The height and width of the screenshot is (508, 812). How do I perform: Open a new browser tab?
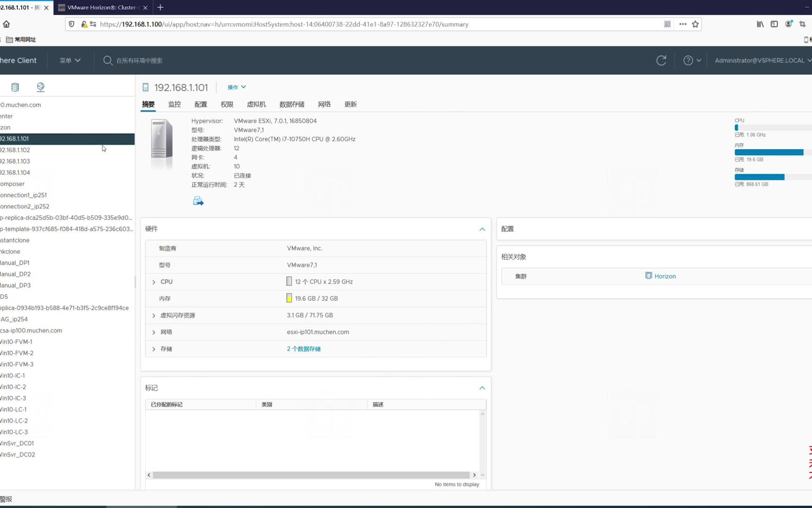click(x=160, y=7)
